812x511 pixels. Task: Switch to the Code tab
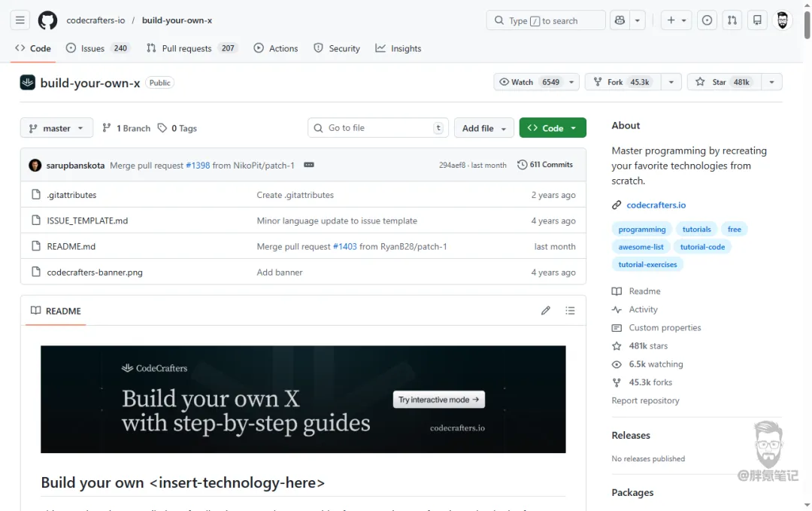pos(33,48)
